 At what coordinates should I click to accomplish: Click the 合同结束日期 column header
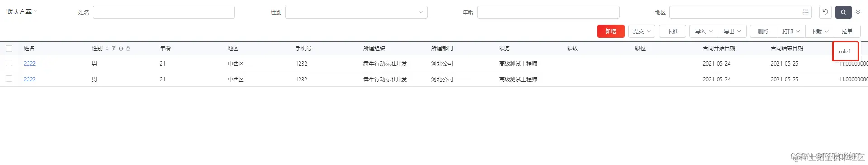tap(787, 48)
